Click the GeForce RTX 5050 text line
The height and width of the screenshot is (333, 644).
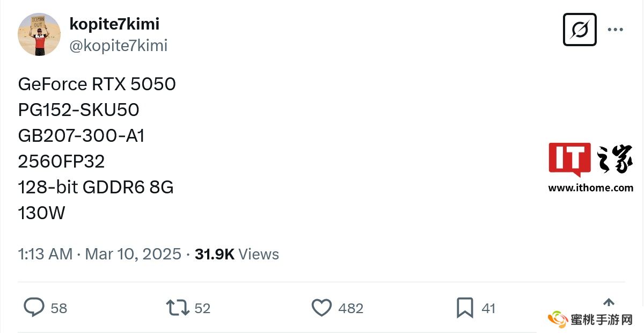[x=97, y=84]
